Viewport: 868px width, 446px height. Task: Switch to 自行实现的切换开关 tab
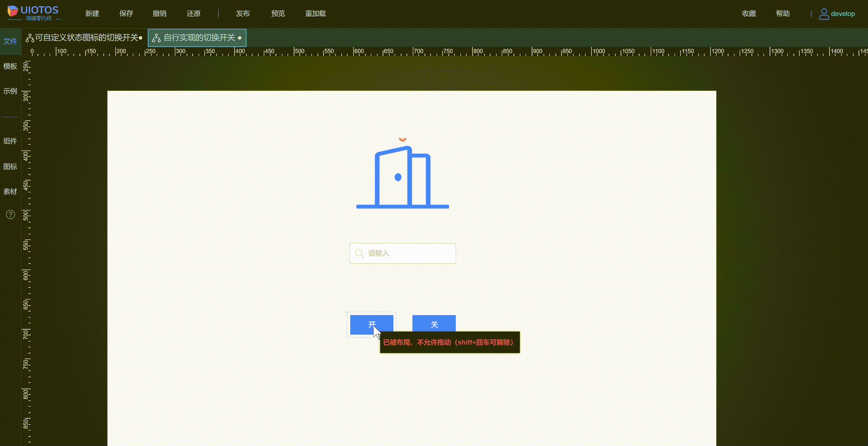coord(197,38)
